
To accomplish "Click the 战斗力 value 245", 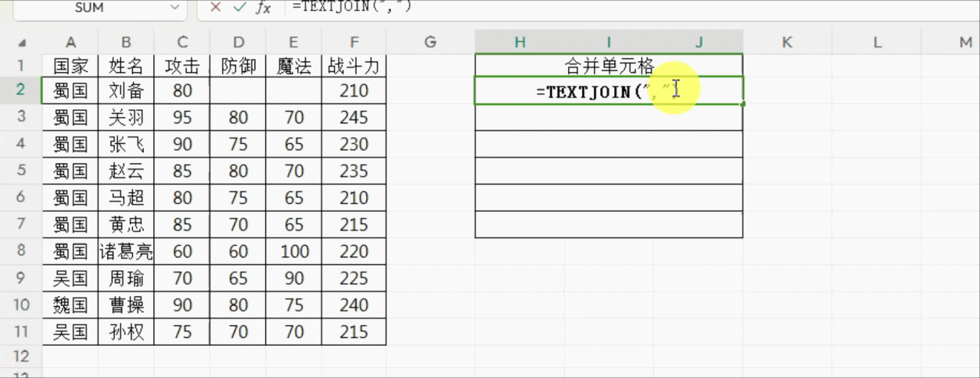I will point(354,118).
